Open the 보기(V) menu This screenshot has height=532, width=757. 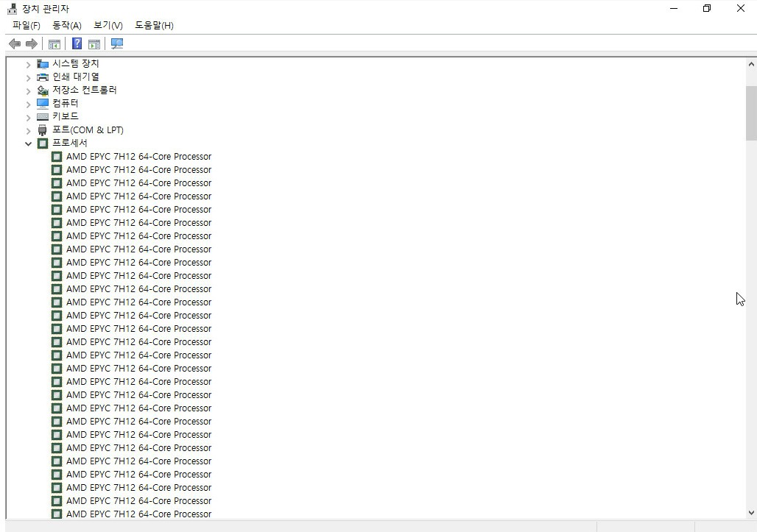point(108,25)
